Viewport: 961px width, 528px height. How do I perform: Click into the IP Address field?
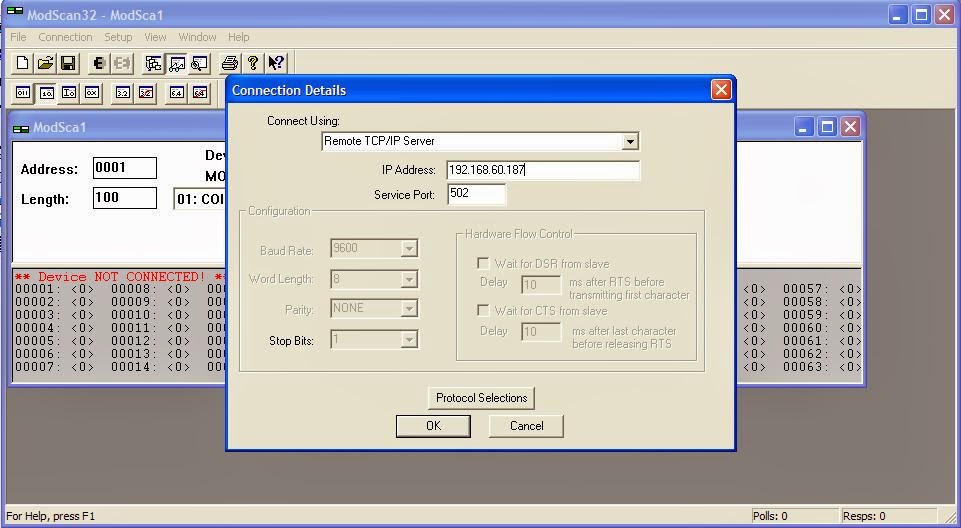click(543, 170)
